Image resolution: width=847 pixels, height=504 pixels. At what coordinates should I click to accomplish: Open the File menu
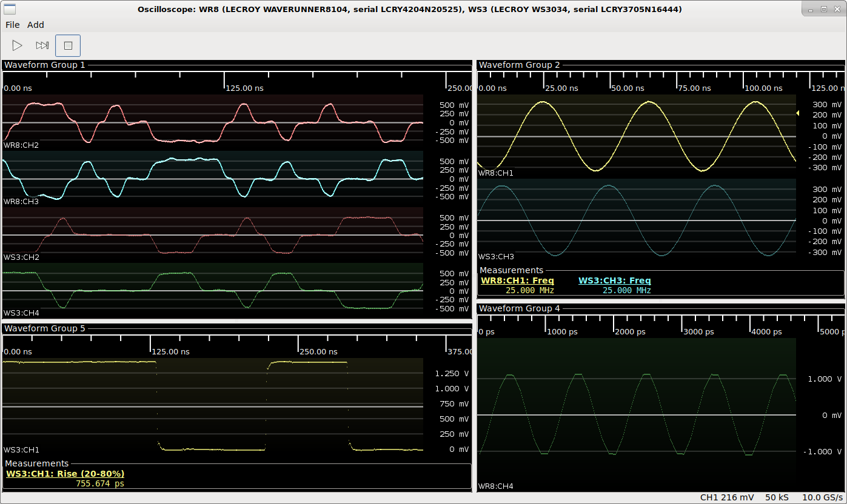(13, 25)
